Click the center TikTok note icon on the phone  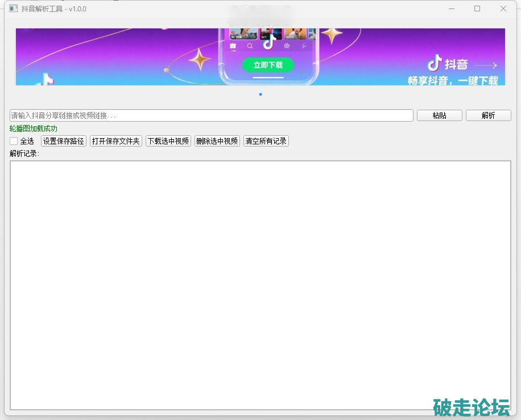268,44
